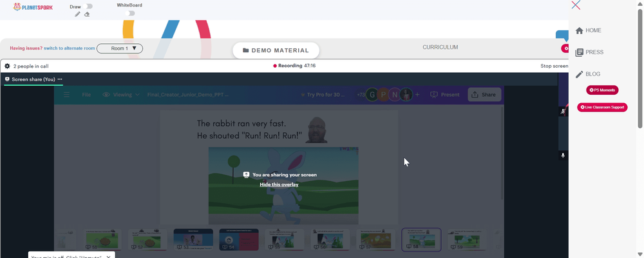Screen dimensions: 644x258
Task: Open screen share three-dot options
Action: (x=60, y=79)
